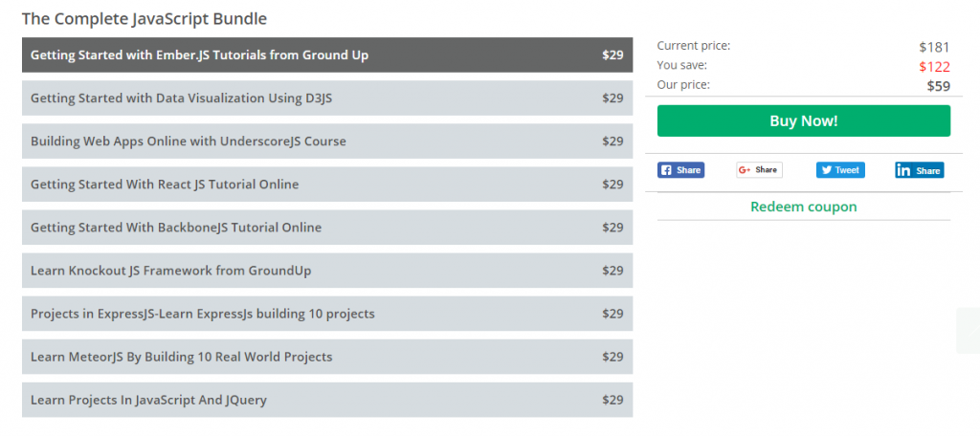Click the light gray widget at right edge
Image resolution: width=980 pixels, height=436 pixels.
[969, 331]
